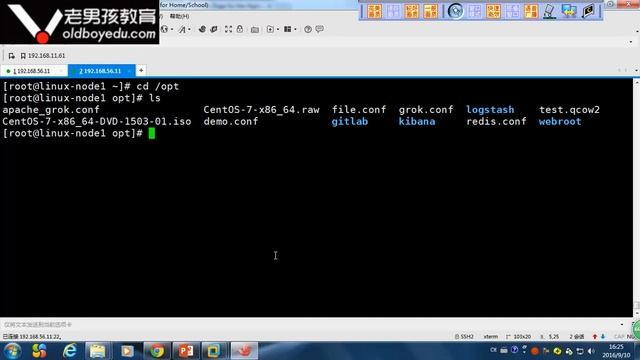Click CentOS-7-x86_64-DVD-1503-01.iso text

97,122
